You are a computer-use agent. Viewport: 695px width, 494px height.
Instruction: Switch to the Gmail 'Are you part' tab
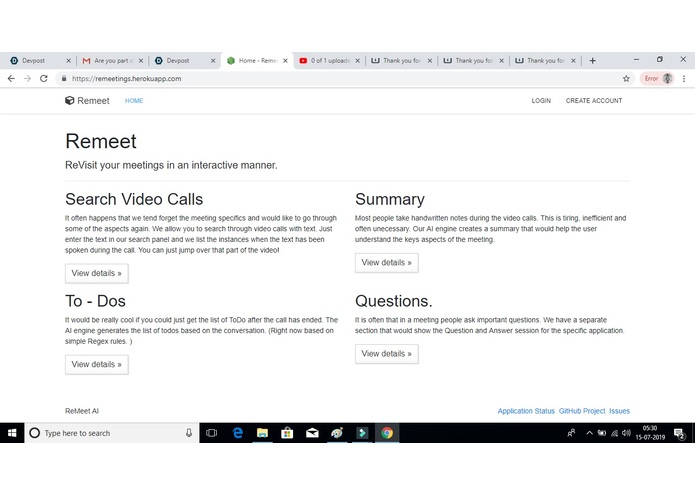[111, 61]
